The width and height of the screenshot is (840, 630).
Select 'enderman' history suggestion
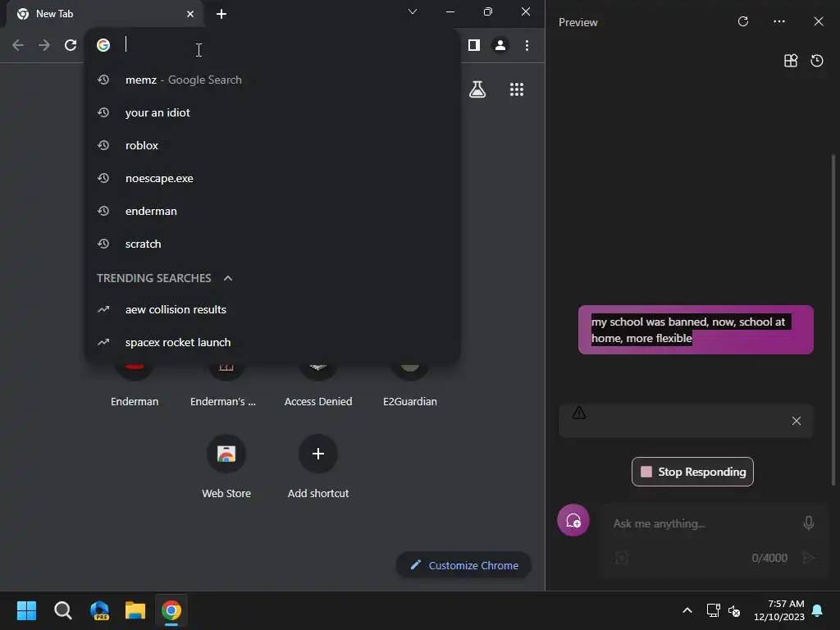[x=272, y=211]
